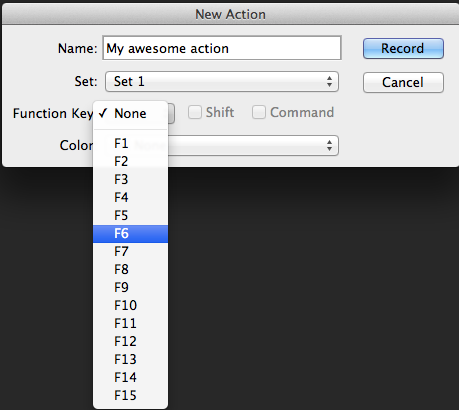Choose F12 as the function key
The width and height of the screenshot is (459, 410).
[x=130, y=342]
